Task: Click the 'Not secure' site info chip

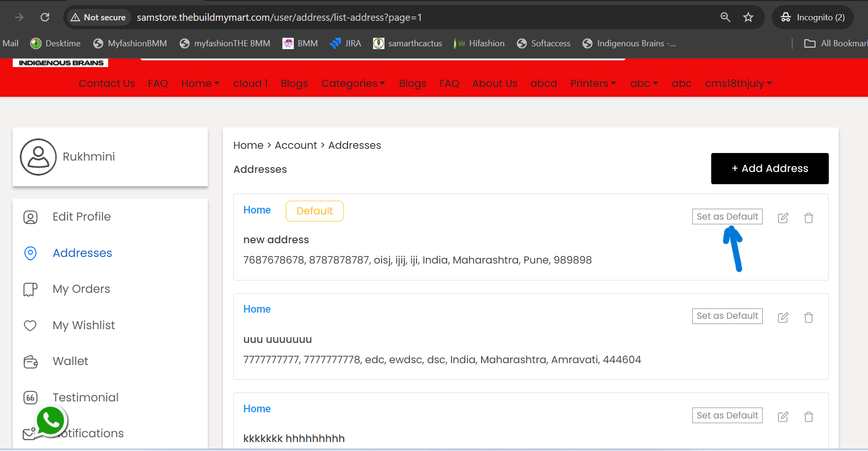Action: [98, 17]
